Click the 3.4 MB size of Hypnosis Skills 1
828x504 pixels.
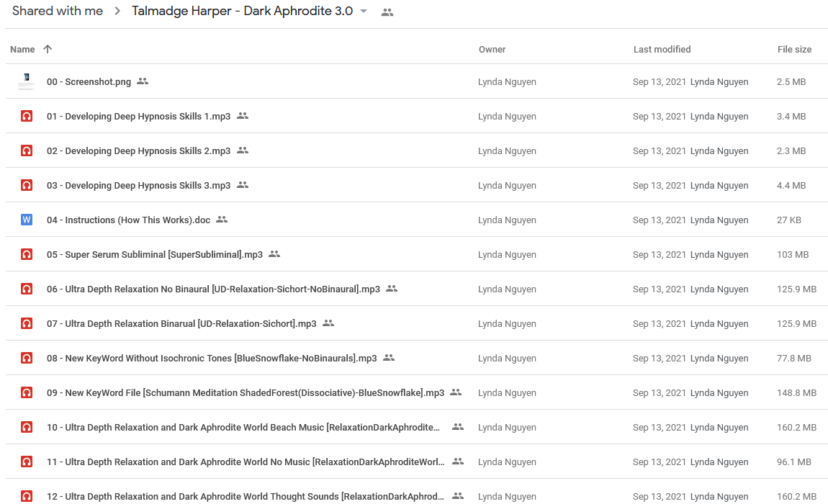pos(791,116)
